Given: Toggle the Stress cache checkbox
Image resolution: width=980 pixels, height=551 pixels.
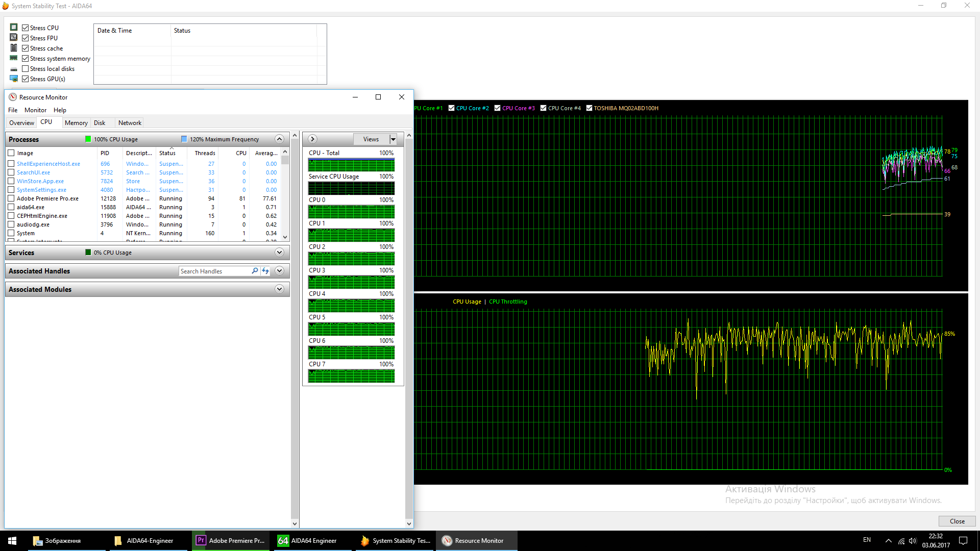Looking at the screenshot, I should pos(25,48).
